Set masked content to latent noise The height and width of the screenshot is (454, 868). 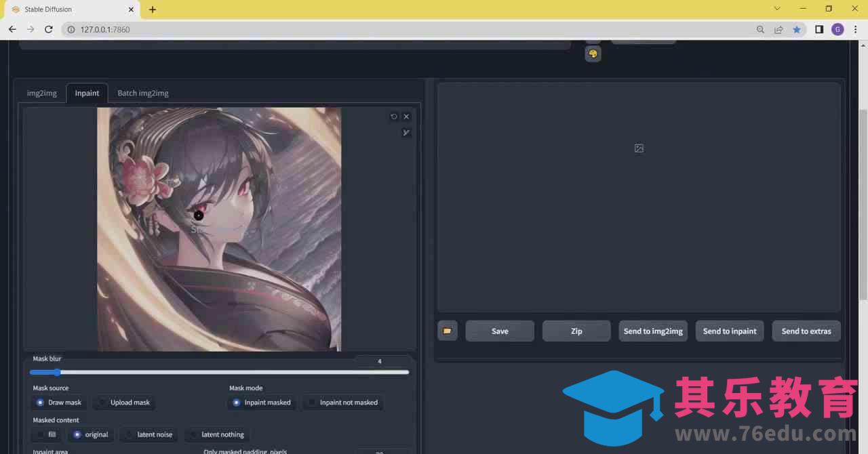[x=149, y=434]
